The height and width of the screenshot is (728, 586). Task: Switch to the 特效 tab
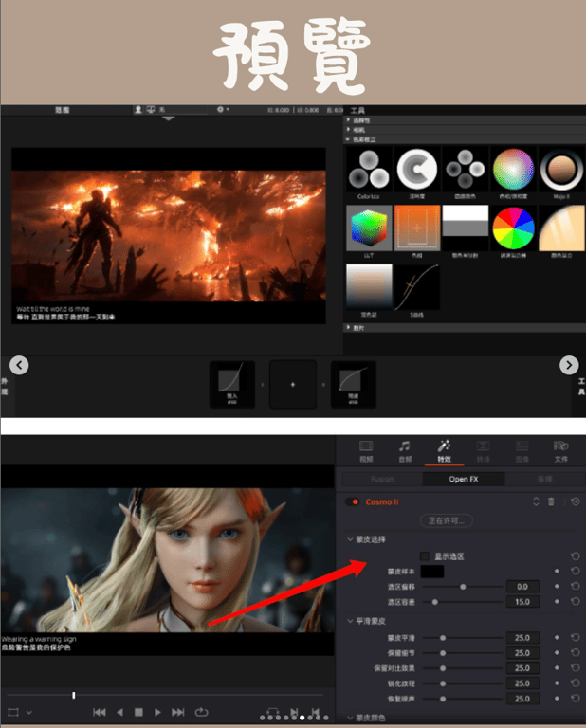click(444, 450)
